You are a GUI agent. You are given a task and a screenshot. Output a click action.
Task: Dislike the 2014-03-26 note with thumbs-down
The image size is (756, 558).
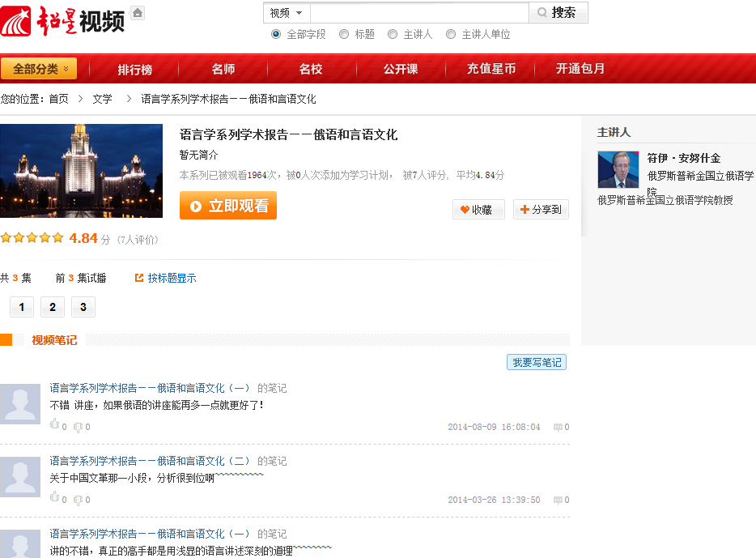coord(78,500)
